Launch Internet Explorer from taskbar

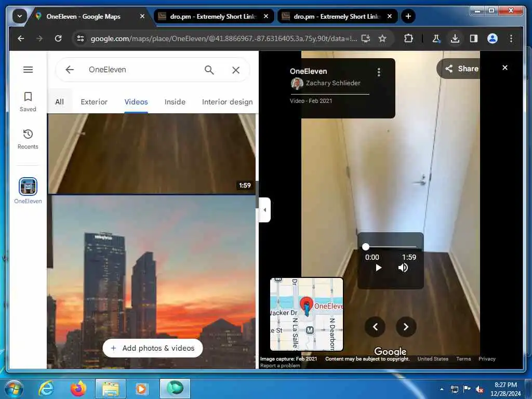tap(46, 389)
